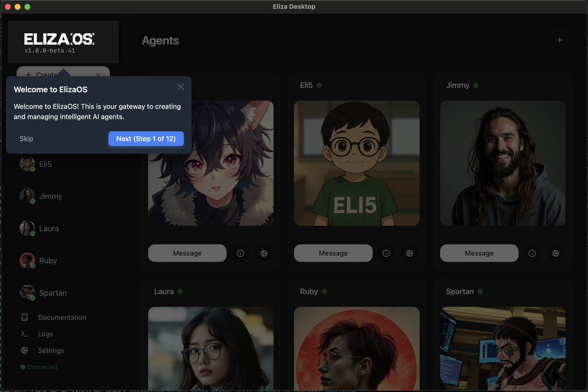Expand the Create dropdown chevron
The height and width of the screenshot is (392, 588).
(98, 75)
